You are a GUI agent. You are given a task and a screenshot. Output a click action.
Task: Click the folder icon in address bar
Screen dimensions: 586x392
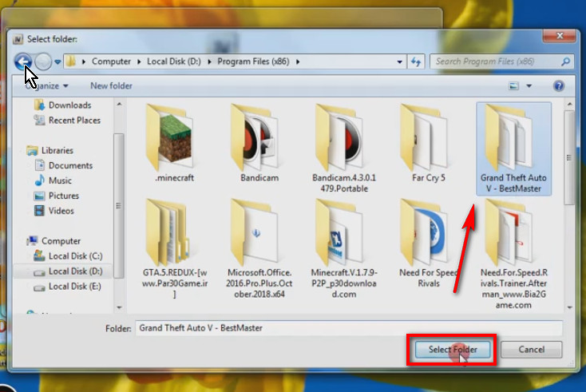coord(70,61)
